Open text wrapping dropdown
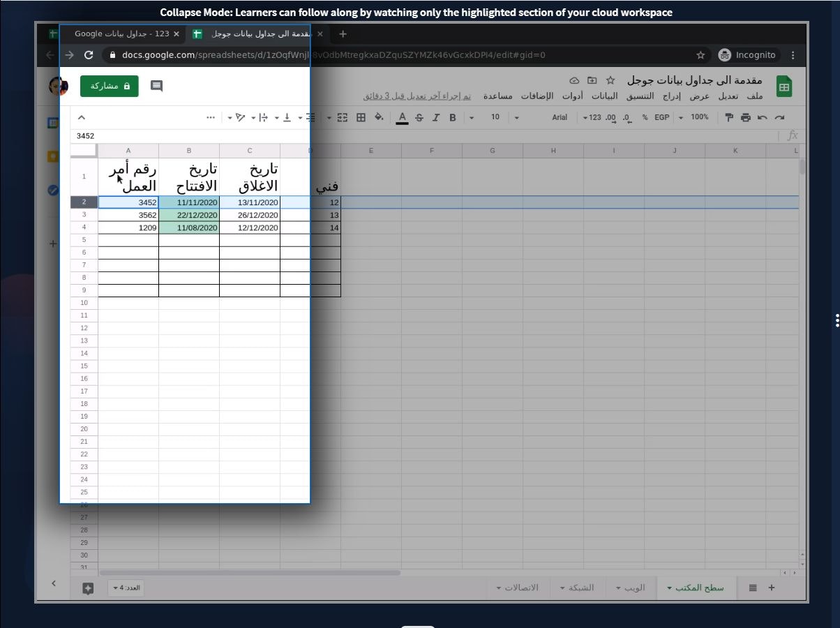 259,117
